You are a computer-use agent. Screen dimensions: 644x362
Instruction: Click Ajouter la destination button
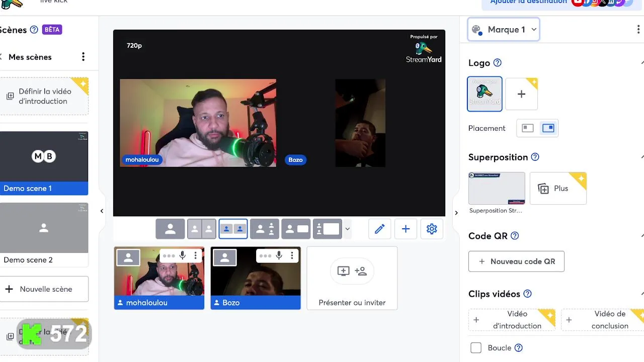click(x=529, y=2)
